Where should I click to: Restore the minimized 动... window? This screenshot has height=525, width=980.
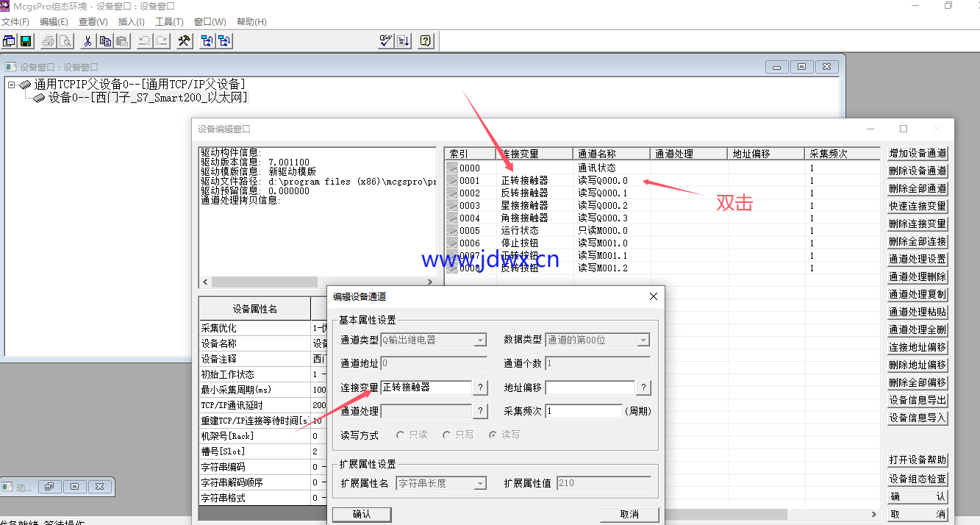click(49, 486)
